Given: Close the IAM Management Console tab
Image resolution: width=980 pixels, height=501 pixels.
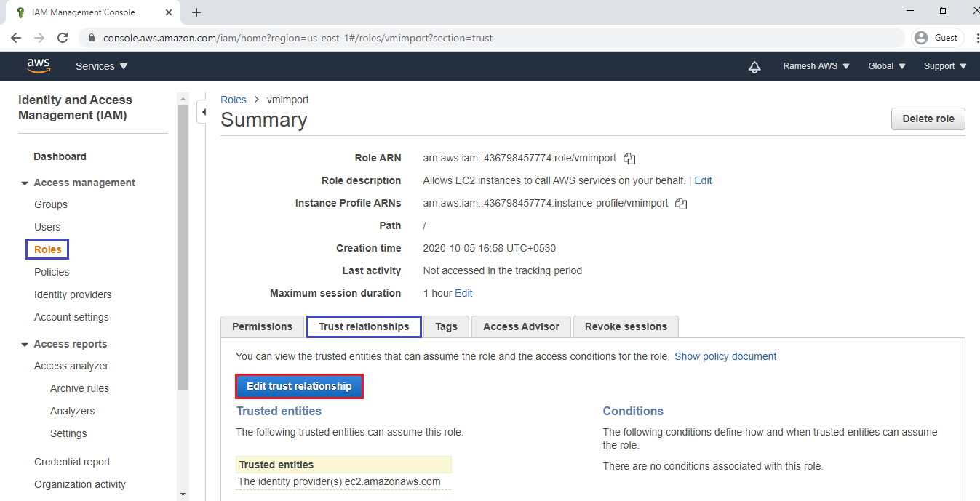Looking at the screenshot, I should tap(168, 12).
